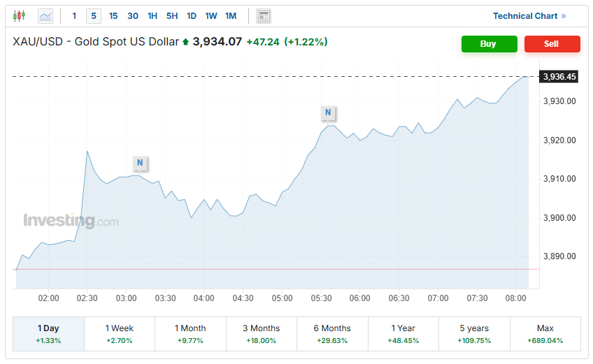This screenshot has width=593, height=364.
Task: Click the first N news marker near 03:00
Action: point(140,163)
